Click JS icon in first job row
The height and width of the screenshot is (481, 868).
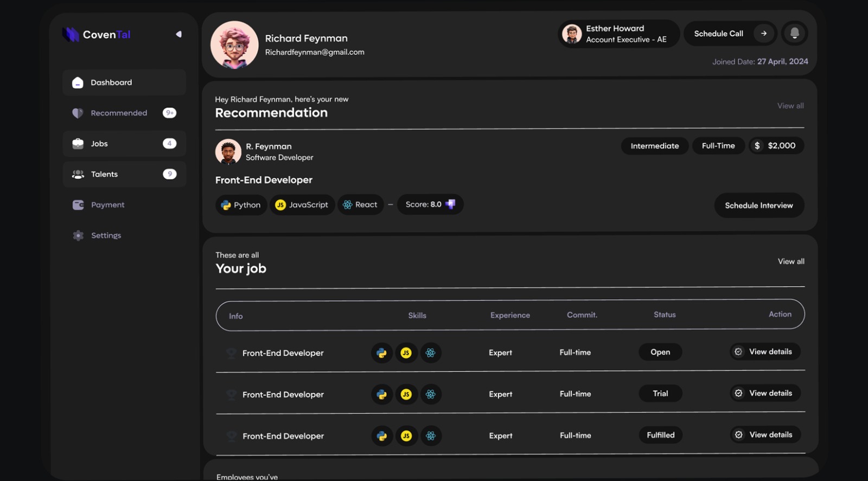[406, 353]
